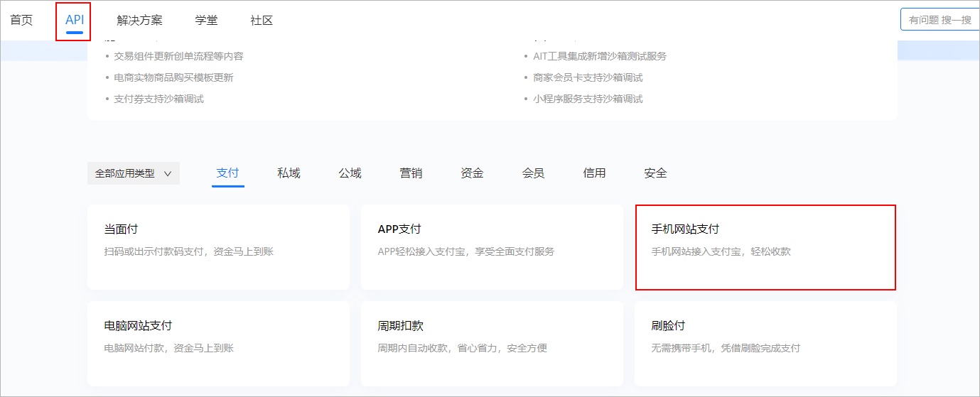980x397 pixels.
Task: Open the 学堂 navigation item
Action: (x=206, y=20)
